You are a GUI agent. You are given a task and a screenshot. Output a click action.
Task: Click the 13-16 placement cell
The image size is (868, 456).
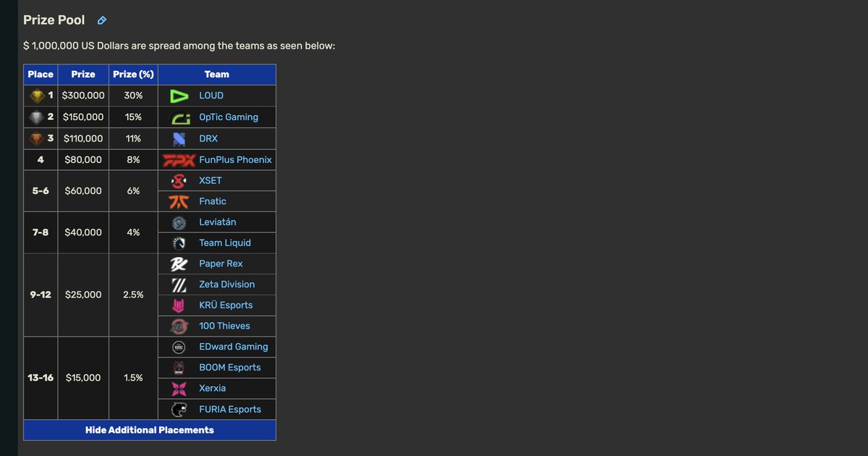tap(41, 379)
